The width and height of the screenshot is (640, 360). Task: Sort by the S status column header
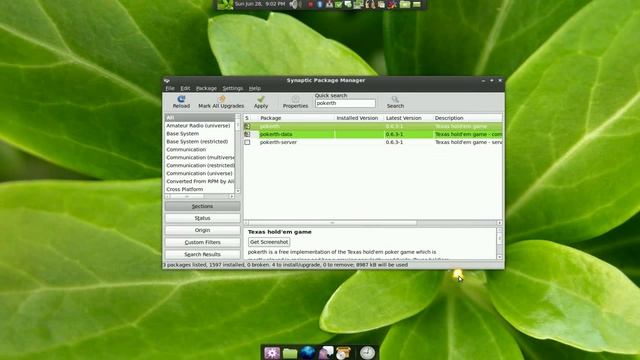point(247,118)
